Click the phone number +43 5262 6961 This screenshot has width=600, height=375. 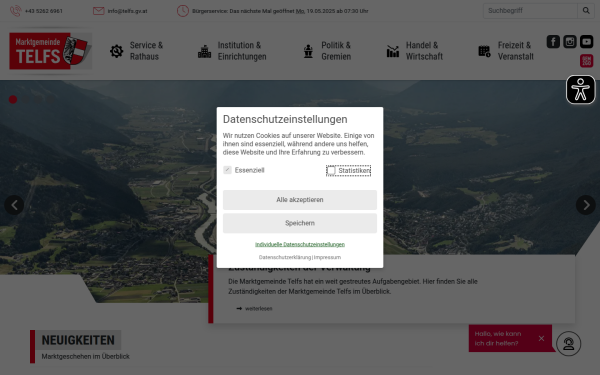(x=44, y=11)
